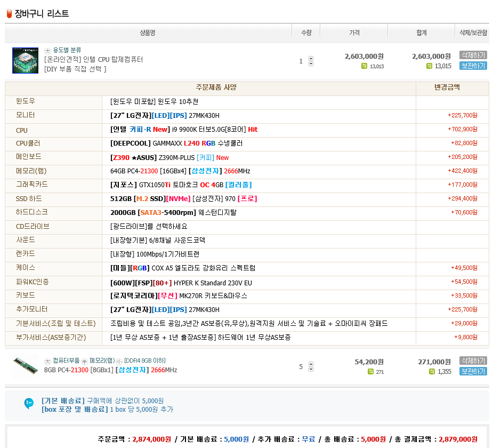Click the points icon beside 13,015 under 2,603,000원 price

click(364, 66)
